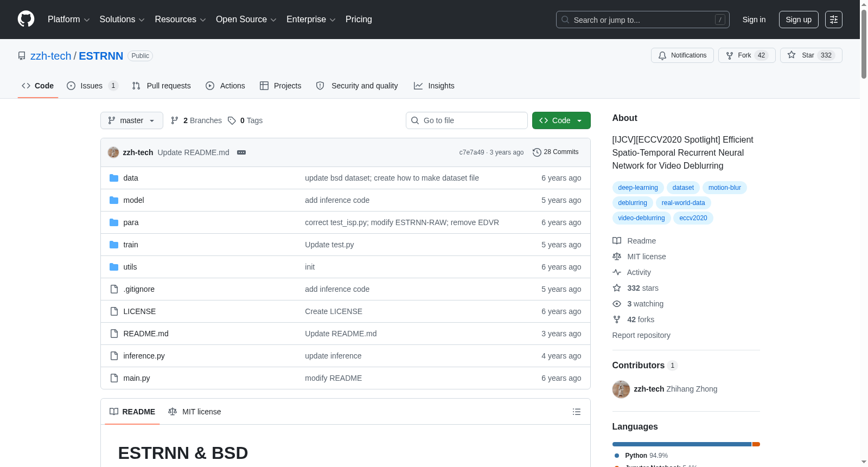Click the inference.py file icon

tap(114, 356)
